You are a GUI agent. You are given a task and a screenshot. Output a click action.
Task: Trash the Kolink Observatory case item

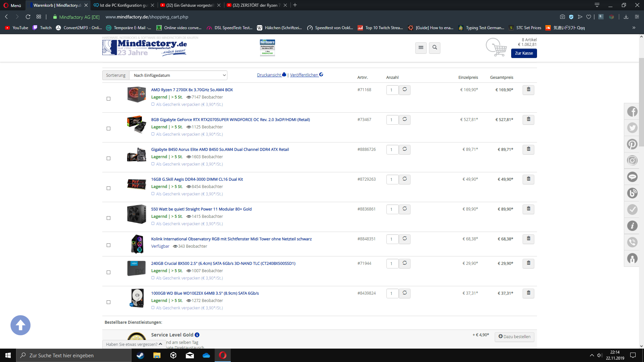coord(528,239)
